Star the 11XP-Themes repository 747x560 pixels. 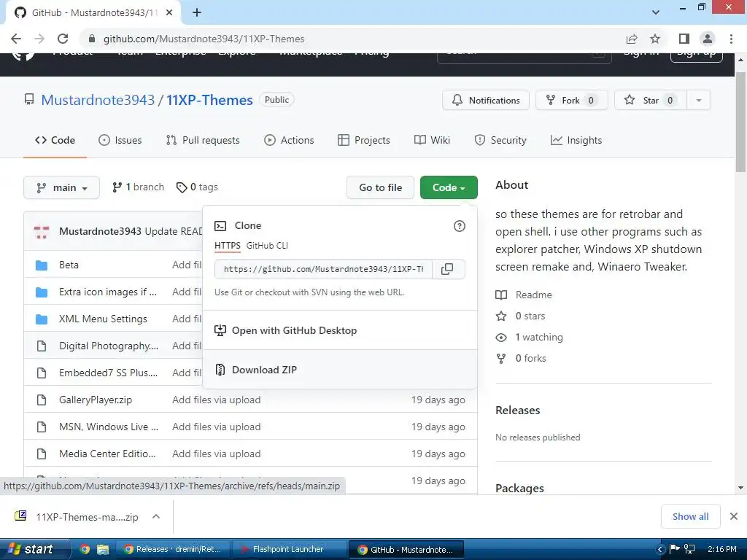pos(651,100)
